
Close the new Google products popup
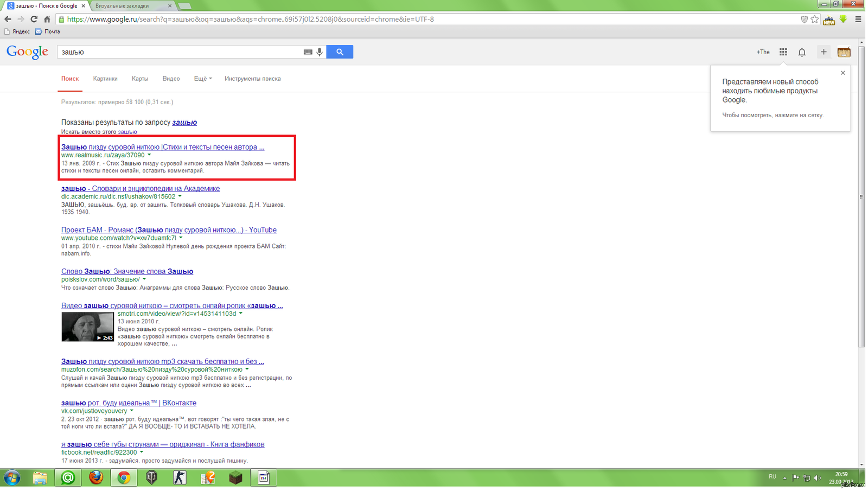(x=843, y=73)
